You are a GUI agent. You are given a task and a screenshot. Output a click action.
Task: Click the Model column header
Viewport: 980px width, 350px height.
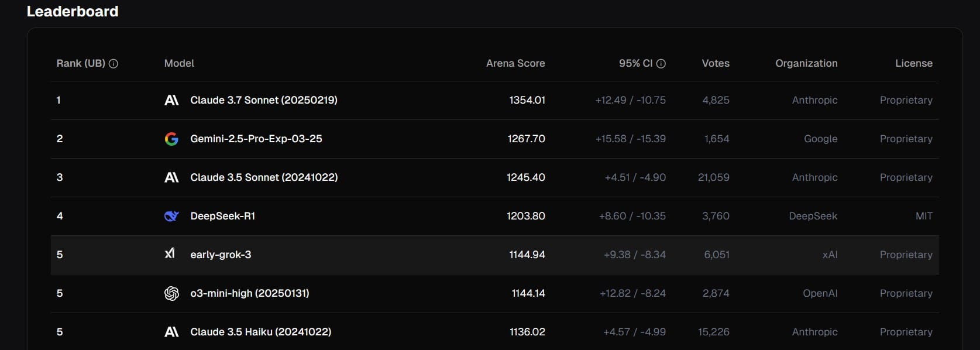coord(179,63)
